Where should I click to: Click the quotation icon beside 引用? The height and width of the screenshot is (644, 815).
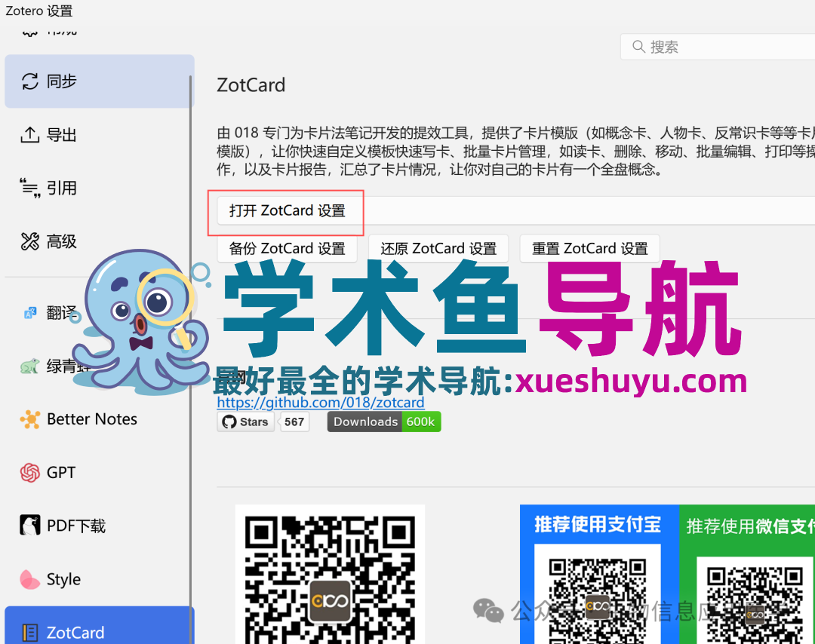[x=30, y=188]
